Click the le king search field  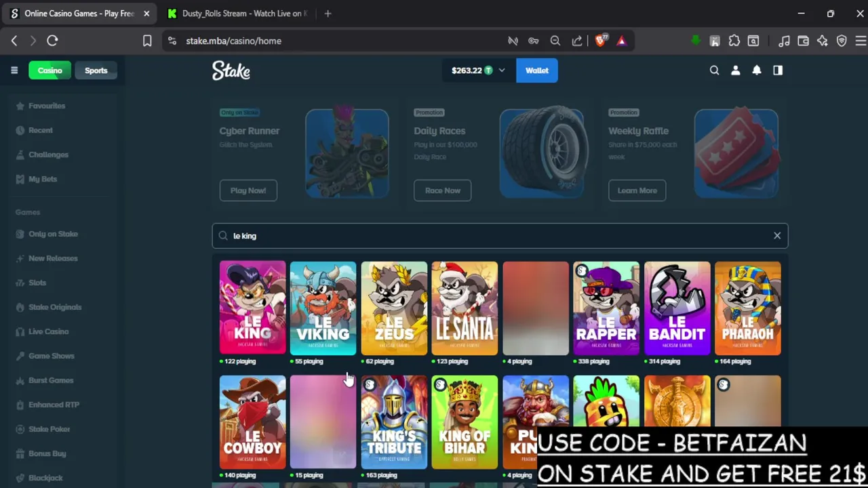500,236
